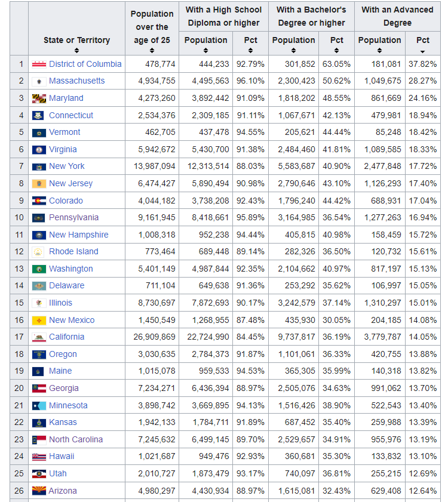Click the Minnesota flag icon
Image resolution: width=448 pixels, height=502 pixels.
tap(39, 406)
